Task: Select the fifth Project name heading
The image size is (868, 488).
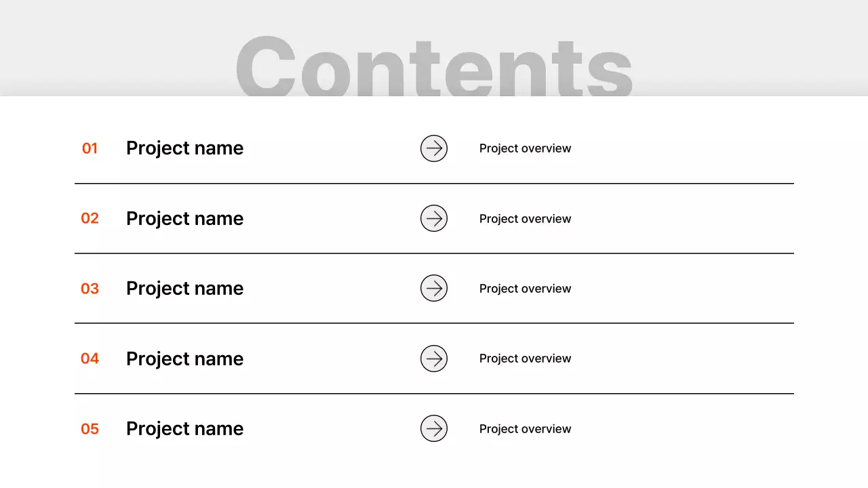Action: (x=184, y=428)
